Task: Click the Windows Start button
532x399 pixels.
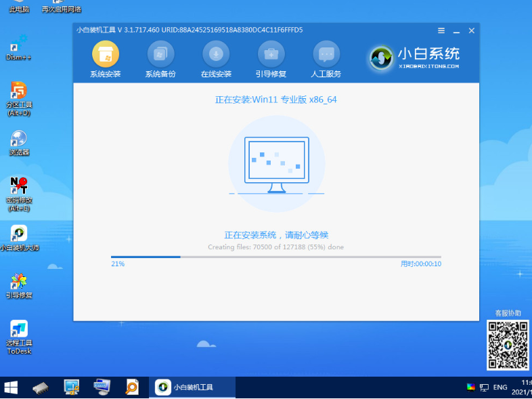Action: coord(12,387)
